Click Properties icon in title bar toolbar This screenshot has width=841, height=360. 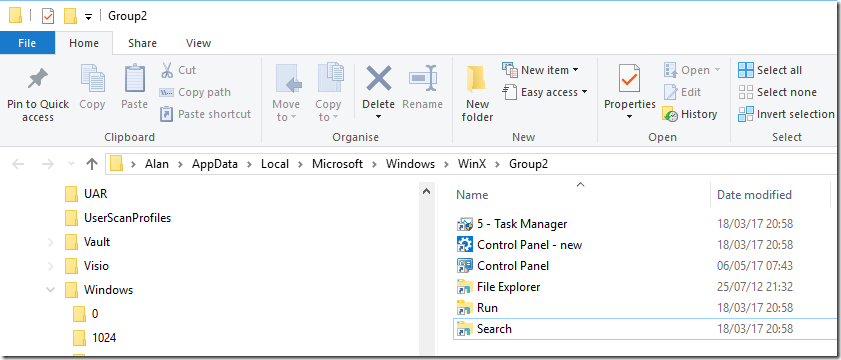[48, 16]
